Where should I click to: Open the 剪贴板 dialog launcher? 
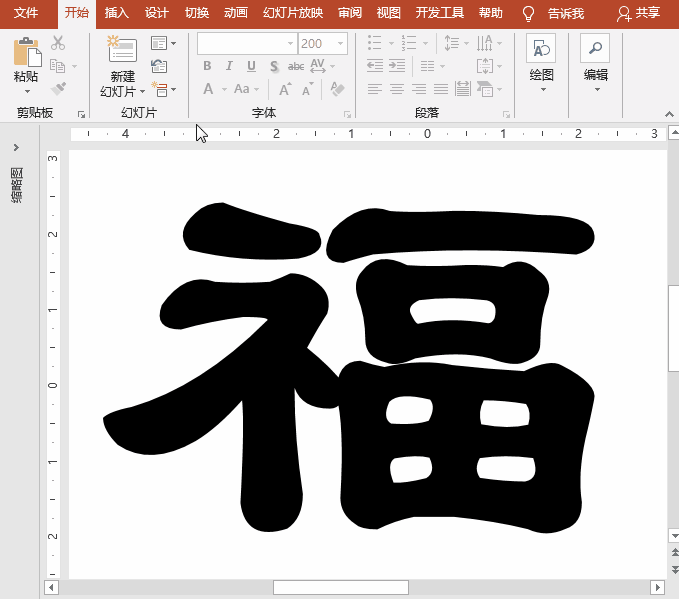tap(81, 114)
